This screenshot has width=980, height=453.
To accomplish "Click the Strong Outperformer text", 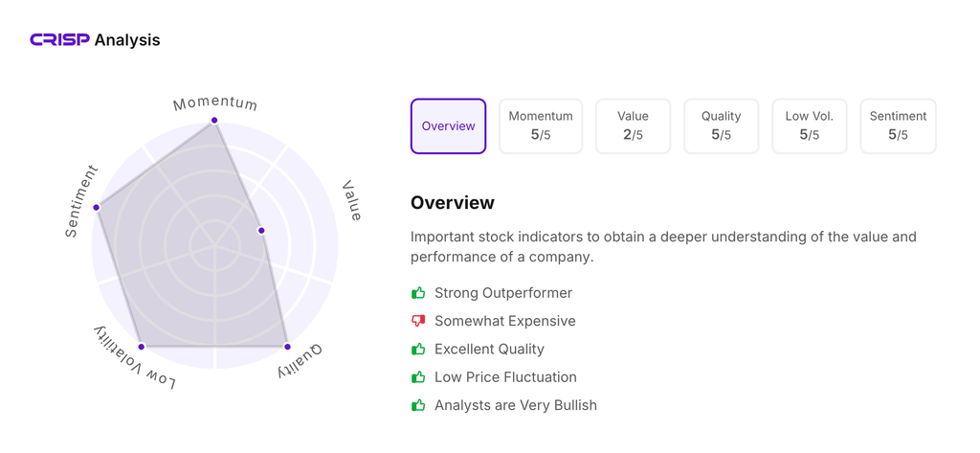I will click(x=503, y=293).
